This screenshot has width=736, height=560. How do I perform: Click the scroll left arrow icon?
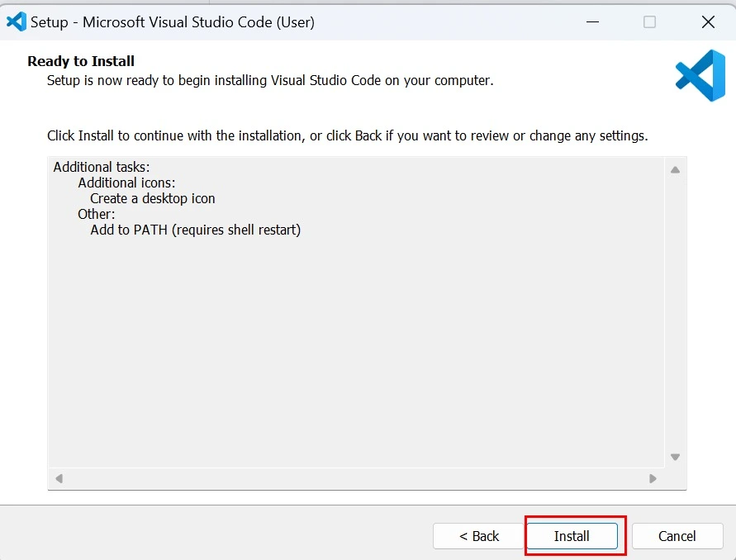[x=58, y=478]
